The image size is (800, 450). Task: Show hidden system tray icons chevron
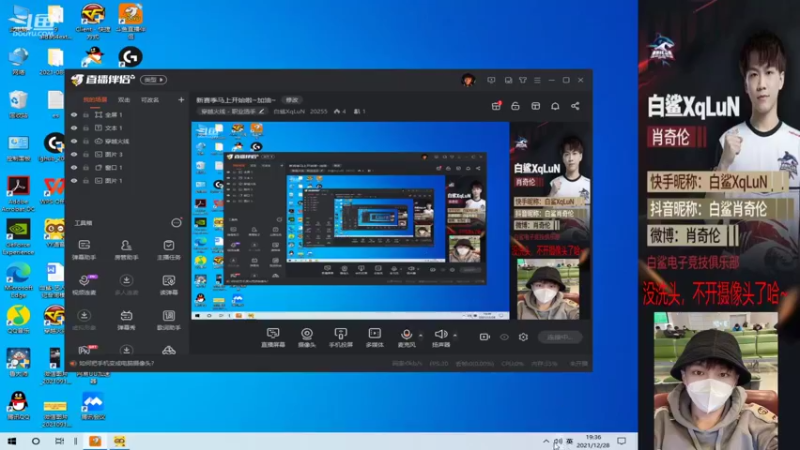click(x=546, y=441)
